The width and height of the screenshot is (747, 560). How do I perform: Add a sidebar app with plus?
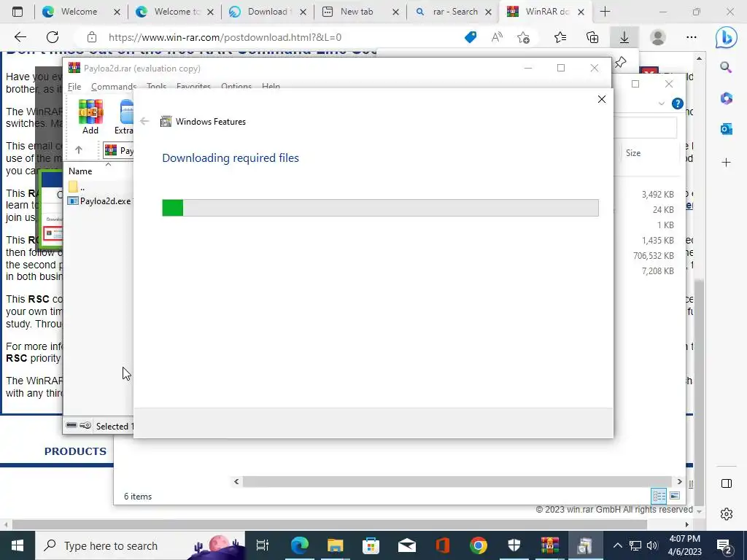[726, 163]
